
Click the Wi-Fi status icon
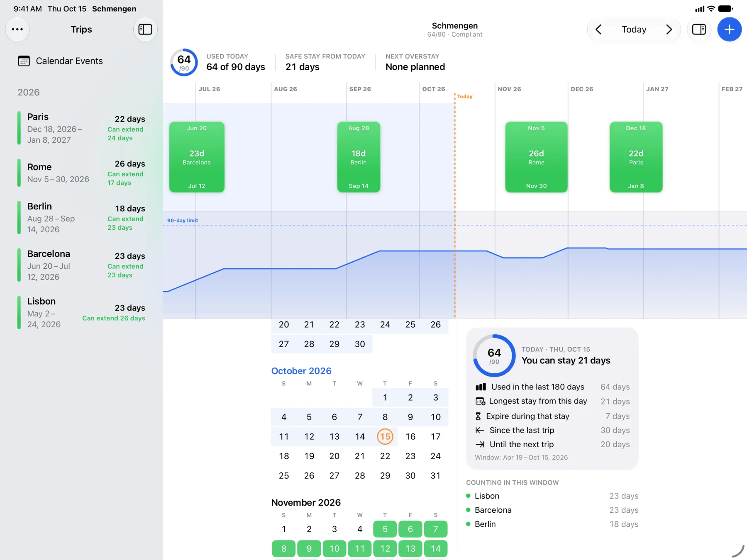pos(711,8)
